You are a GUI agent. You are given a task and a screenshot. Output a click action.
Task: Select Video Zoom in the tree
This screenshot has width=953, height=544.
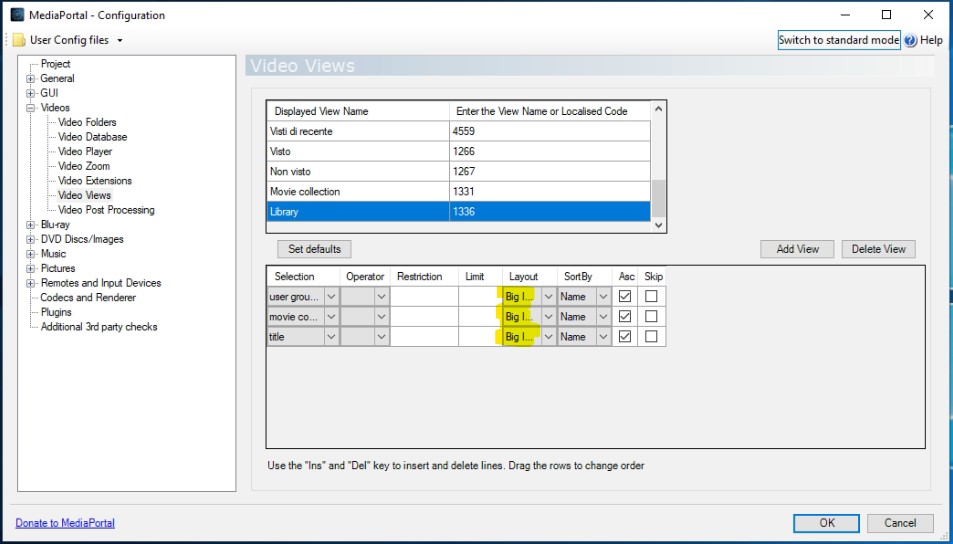84,166
